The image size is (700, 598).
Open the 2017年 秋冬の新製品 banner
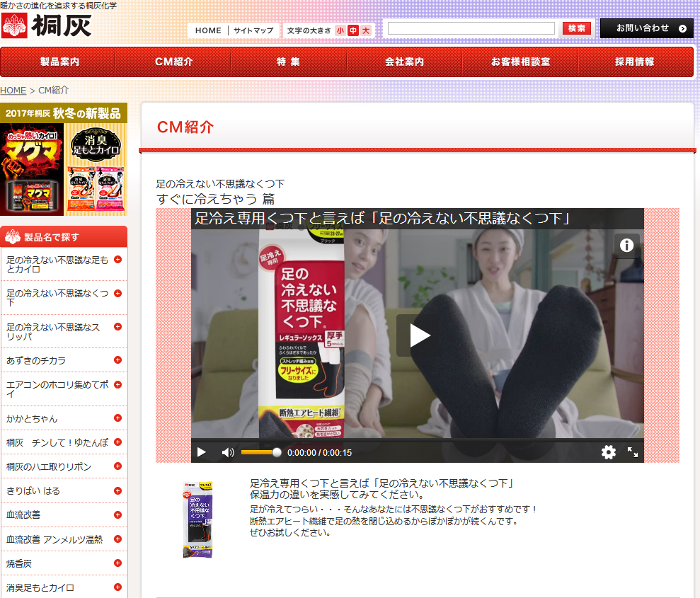(x=64, y=159)
